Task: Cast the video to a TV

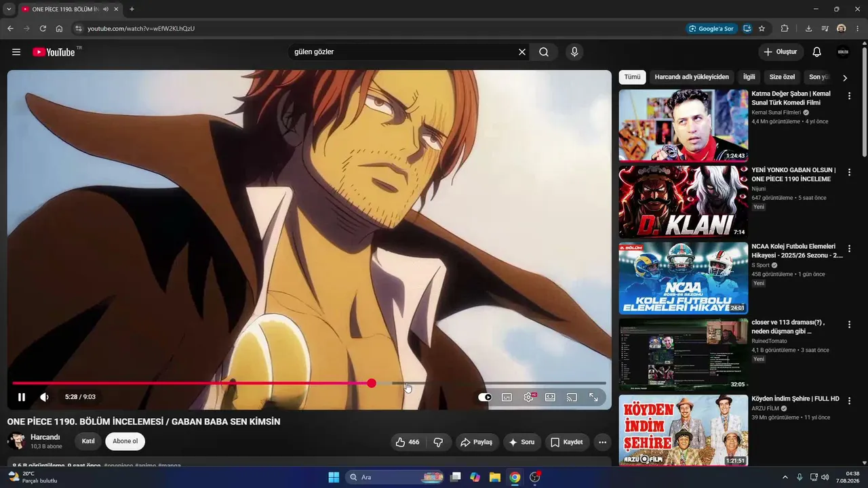Action: [572, 397]
